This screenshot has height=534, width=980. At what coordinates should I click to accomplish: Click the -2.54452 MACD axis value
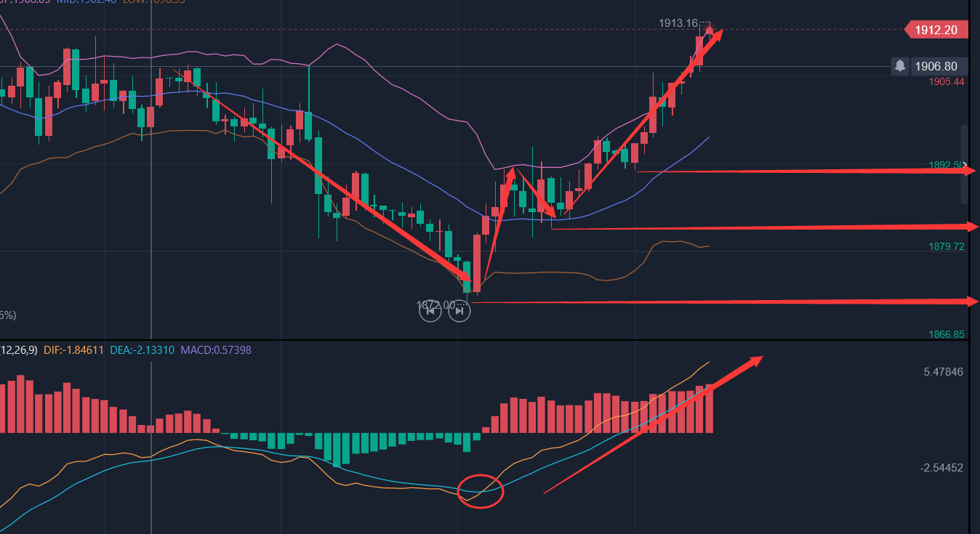pyautogui.click(x=941, y=467)
